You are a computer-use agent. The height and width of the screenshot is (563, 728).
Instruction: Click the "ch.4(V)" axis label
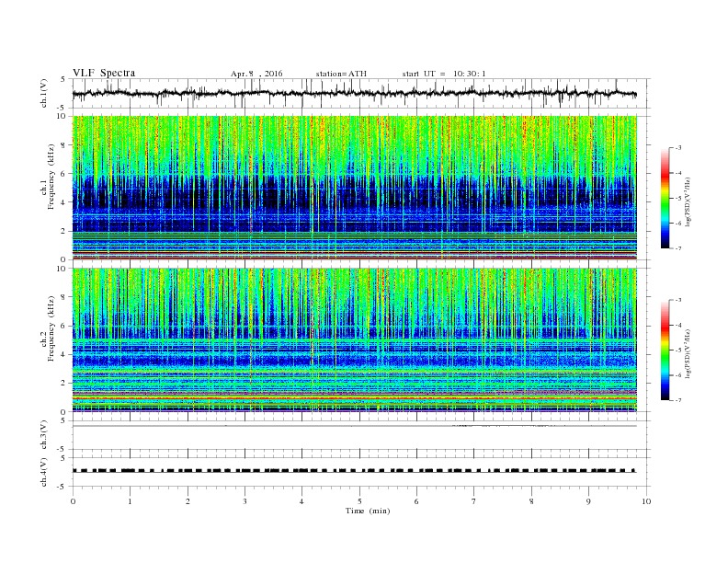(44, 472)
